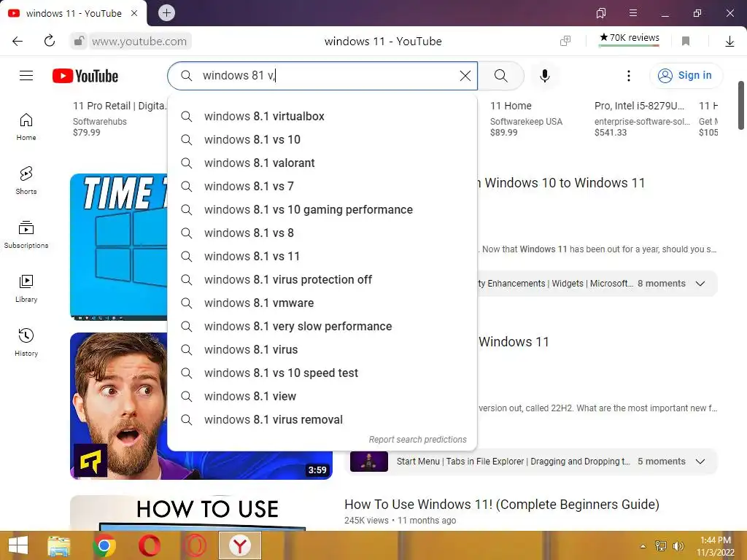Launch Google Chrome from taskbar

click(x=104, y=545)
